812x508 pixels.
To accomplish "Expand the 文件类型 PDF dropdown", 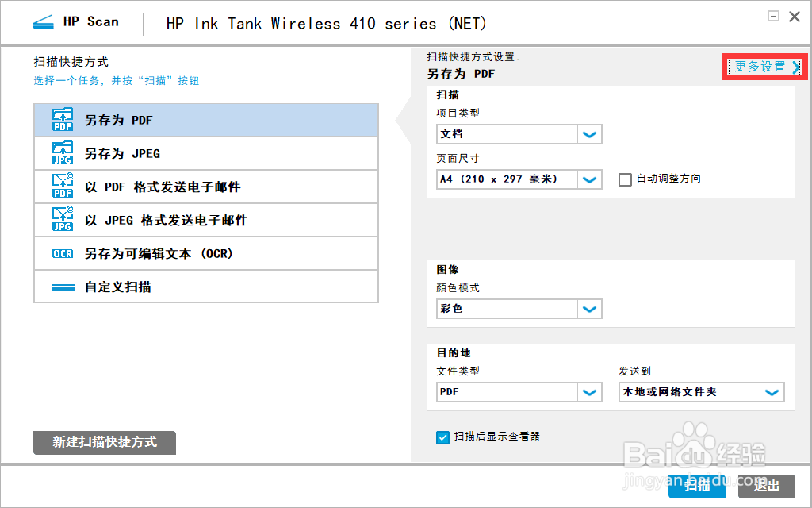I will coord(589,392).
